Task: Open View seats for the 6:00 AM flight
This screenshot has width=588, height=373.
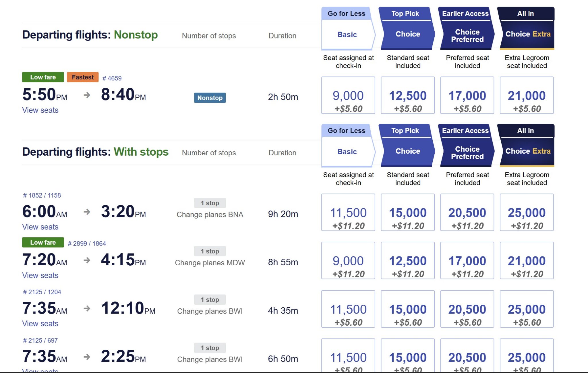Action: pos(40,227)
